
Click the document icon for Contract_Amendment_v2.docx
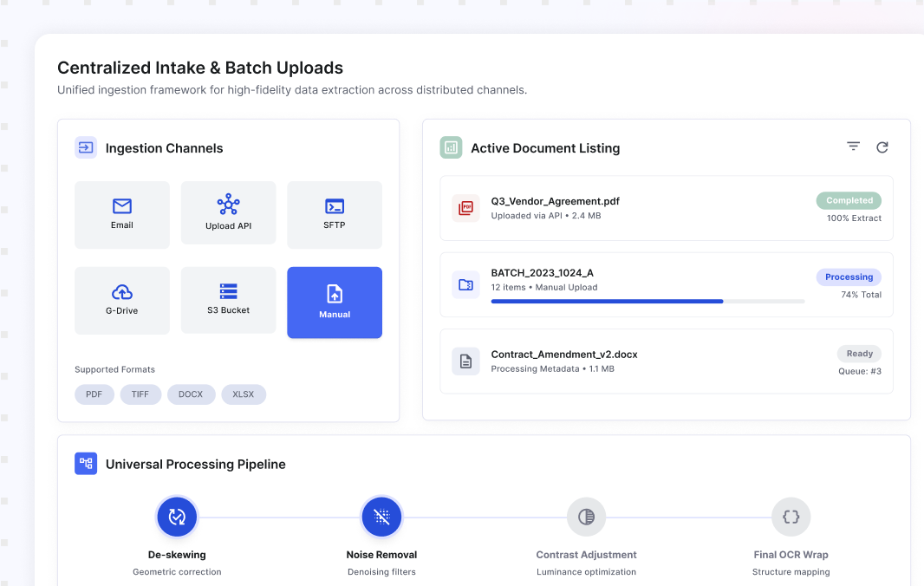(x=465, y=361)
